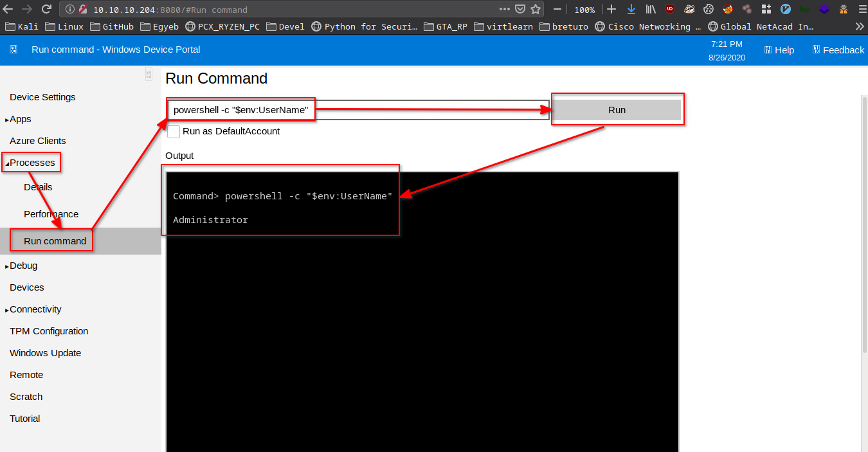Click the sidebar collapse handle icon
The width and height of the screenshot is (868, 452).
coord(149,75)
